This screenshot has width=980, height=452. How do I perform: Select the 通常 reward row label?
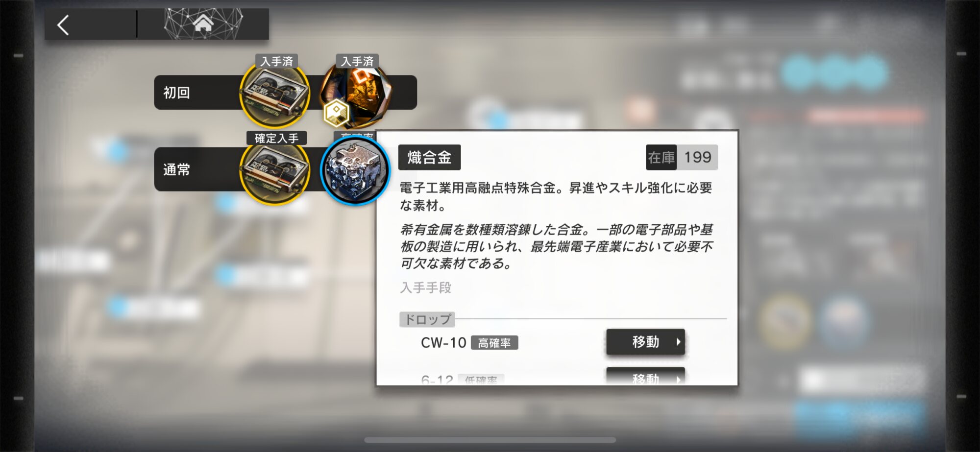(176, 170)
